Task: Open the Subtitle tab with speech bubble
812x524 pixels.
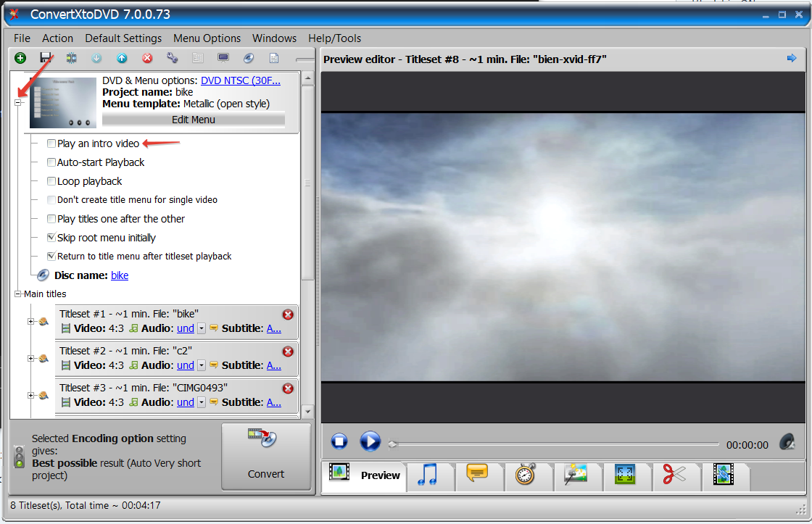Action: click(x=477, y=473)
